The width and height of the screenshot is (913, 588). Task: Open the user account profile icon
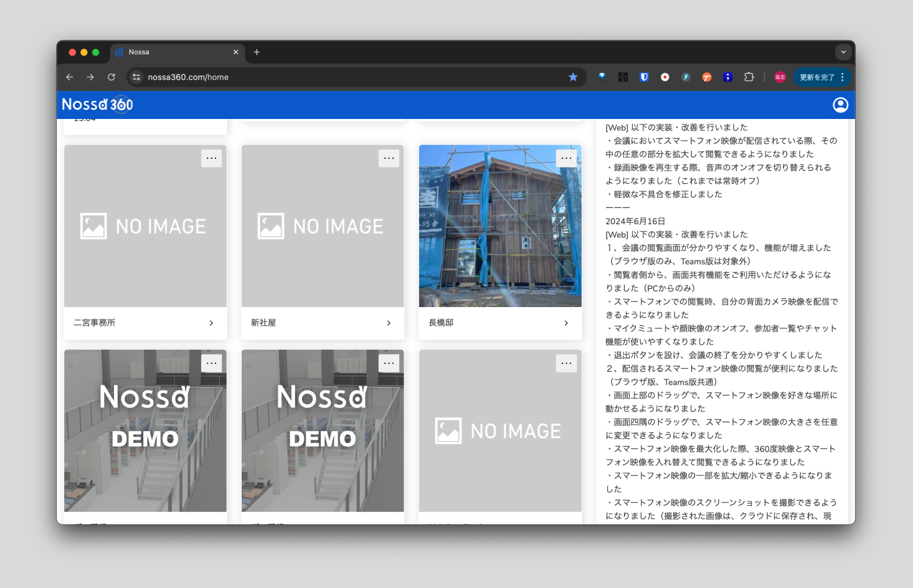[x=840, y=105]
